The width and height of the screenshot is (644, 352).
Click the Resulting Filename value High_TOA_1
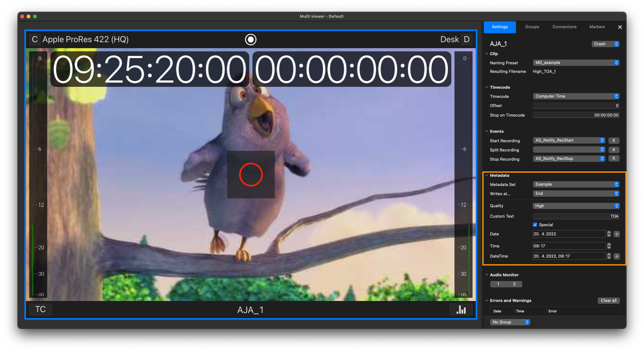click(x=544, y=72)
